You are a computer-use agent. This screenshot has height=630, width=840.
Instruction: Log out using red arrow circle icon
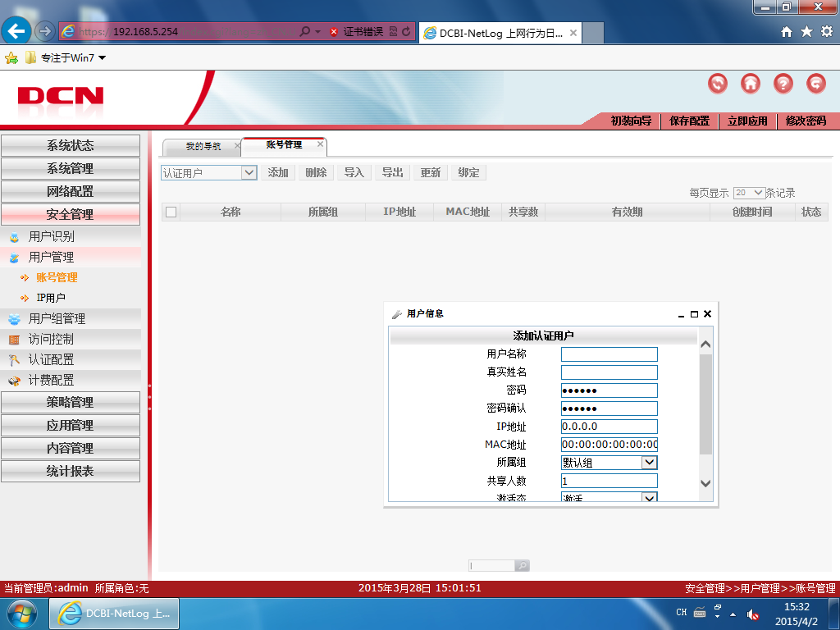pos(816,84)
